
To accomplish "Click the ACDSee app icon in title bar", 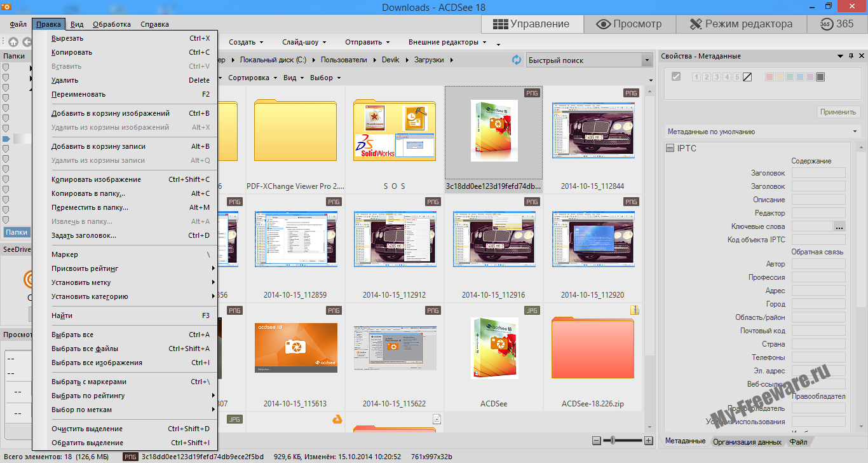I will point(6,7).
